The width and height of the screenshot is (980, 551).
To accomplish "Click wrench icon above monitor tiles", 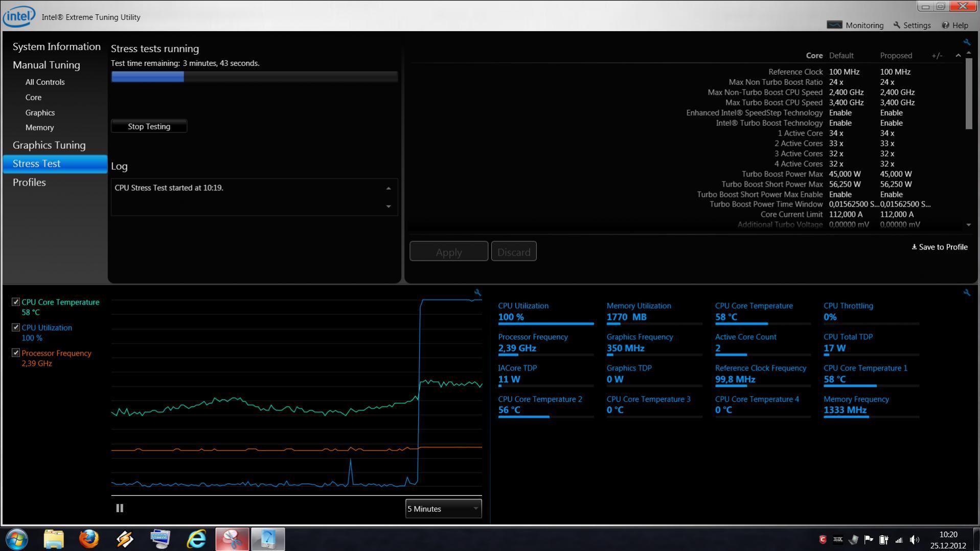I will 966,292.
